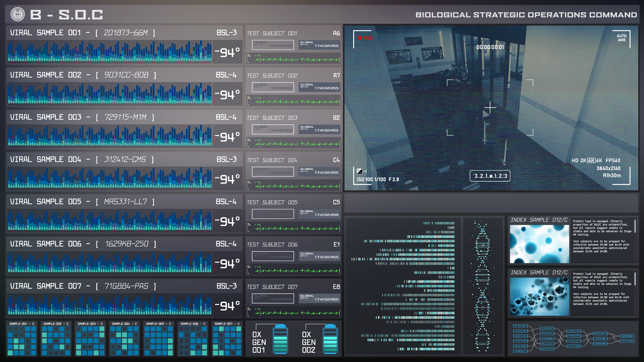Select 4K resolution option on camera feed
This screenshot has width=644, height=362.
coord(591,161)
